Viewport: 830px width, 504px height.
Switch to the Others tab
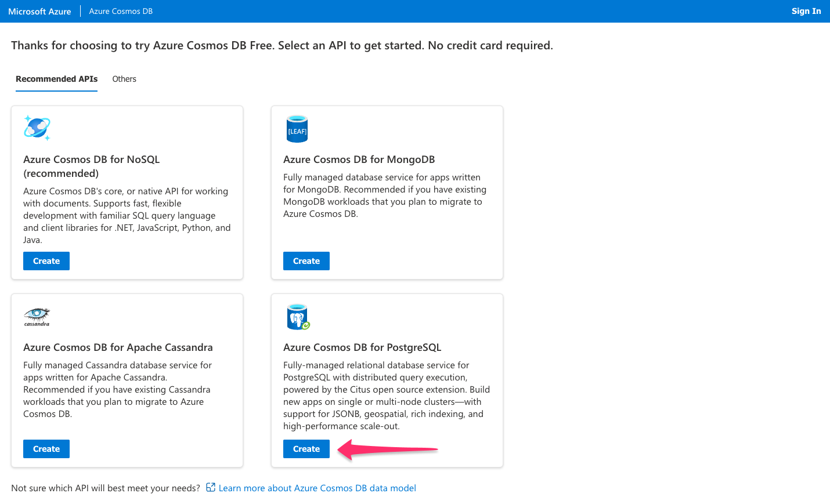(x=124, y=79)
